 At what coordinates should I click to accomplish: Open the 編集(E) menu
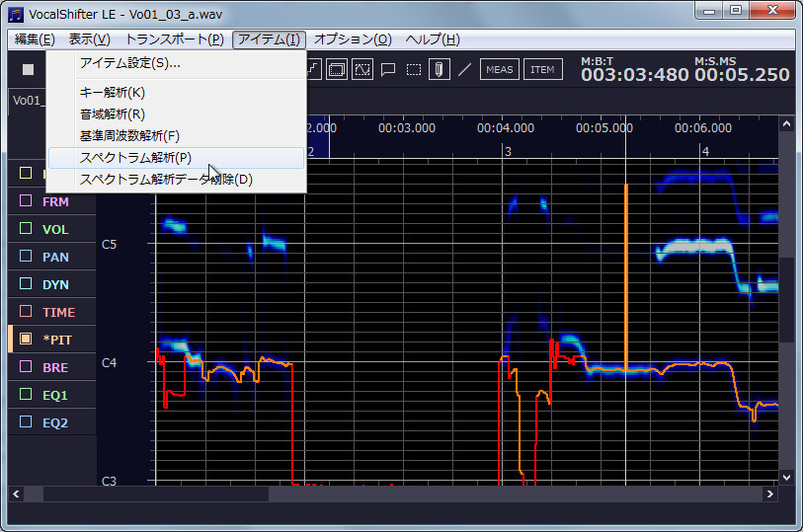tap(35, 39)
